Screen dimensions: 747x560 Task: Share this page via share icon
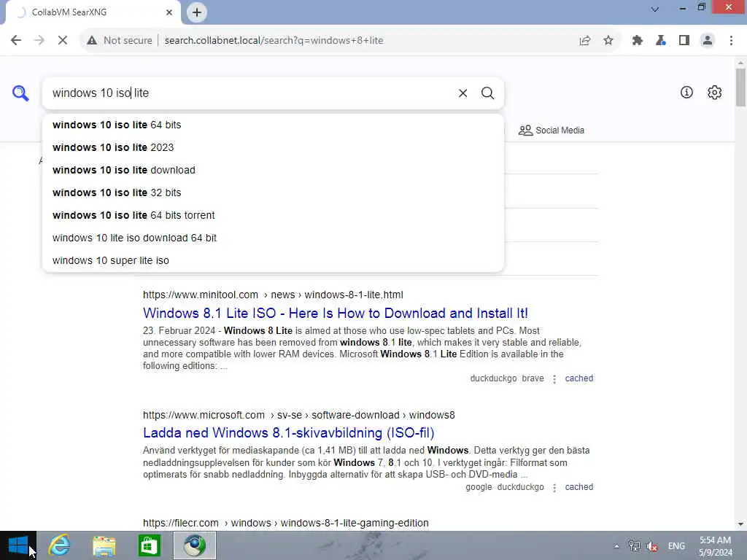[x=585, y=41]
